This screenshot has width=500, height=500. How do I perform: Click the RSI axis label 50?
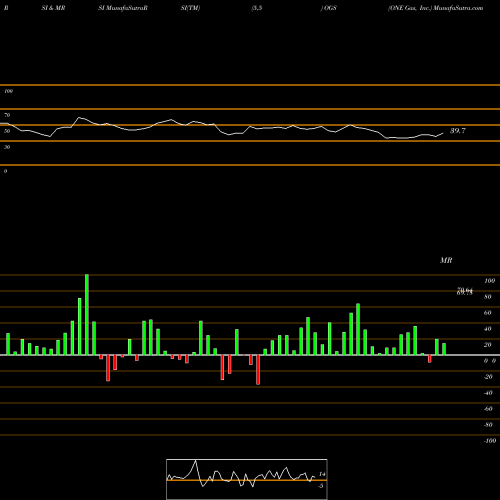tap(7, 131)
